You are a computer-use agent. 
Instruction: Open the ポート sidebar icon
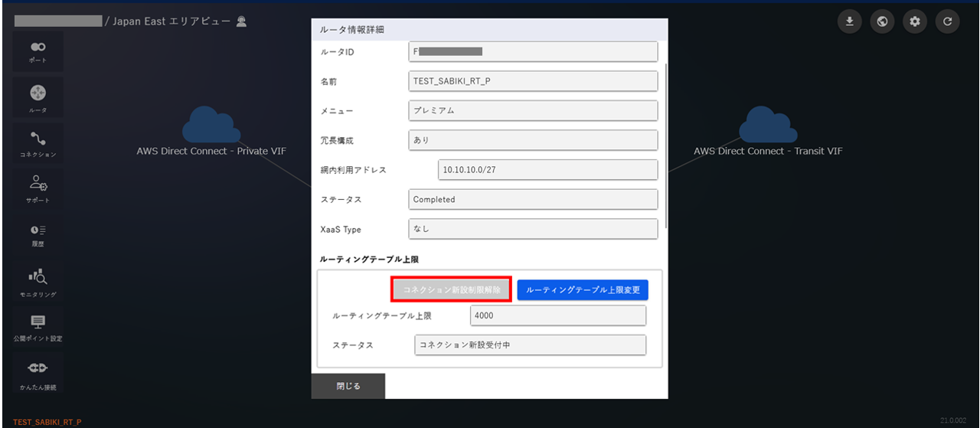[x=38, y=52]
